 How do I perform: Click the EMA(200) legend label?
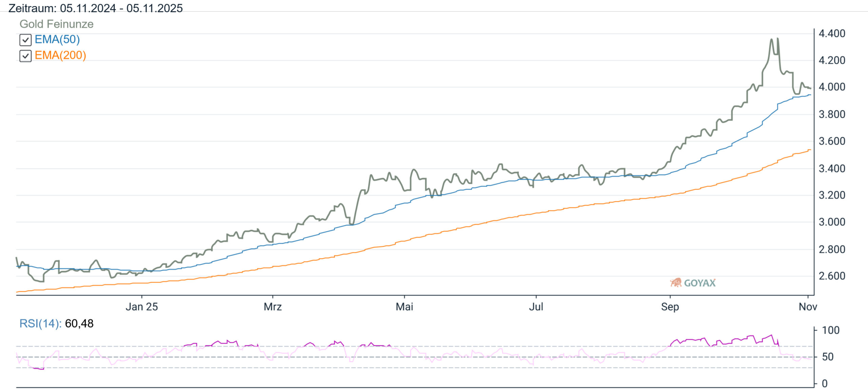(60, 55)
